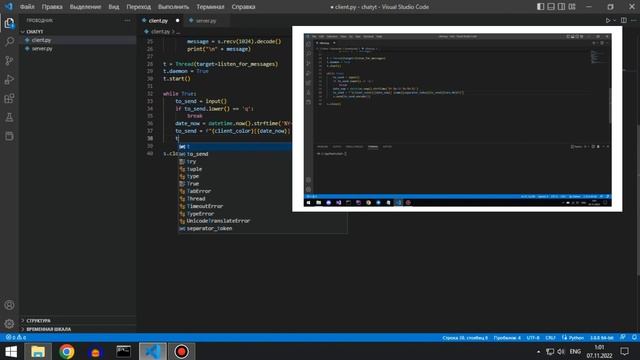Viewport: 640px width, 360px height.
Task: Open the Справка menu
Action: coord(243,7)
